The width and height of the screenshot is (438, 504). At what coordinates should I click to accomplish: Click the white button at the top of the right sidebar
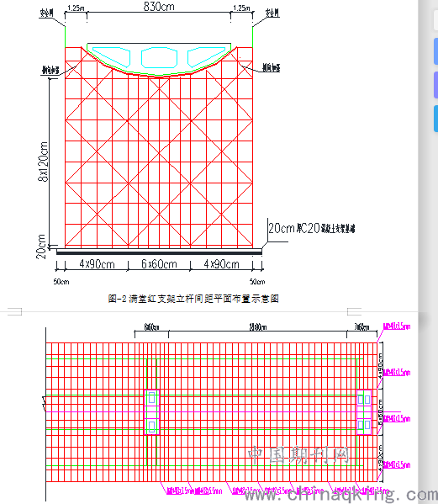click(x=436, y=20)
